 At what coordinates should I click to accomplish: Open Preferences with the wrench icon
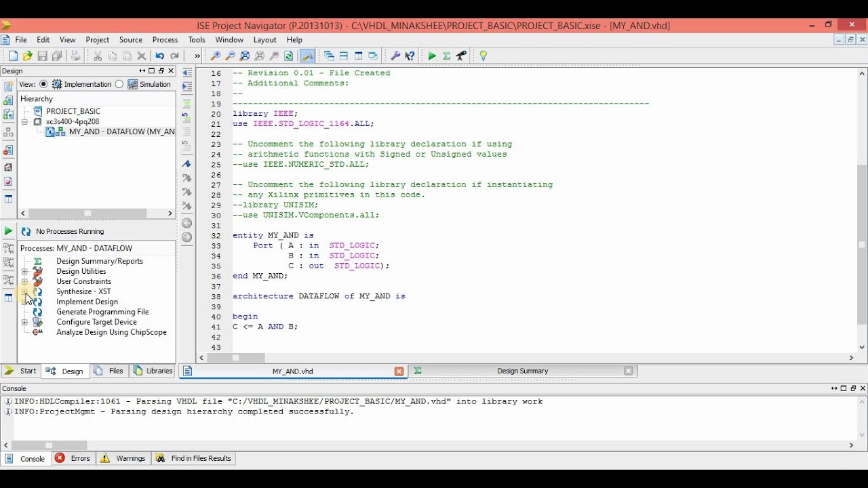click(x=395, y=56)
